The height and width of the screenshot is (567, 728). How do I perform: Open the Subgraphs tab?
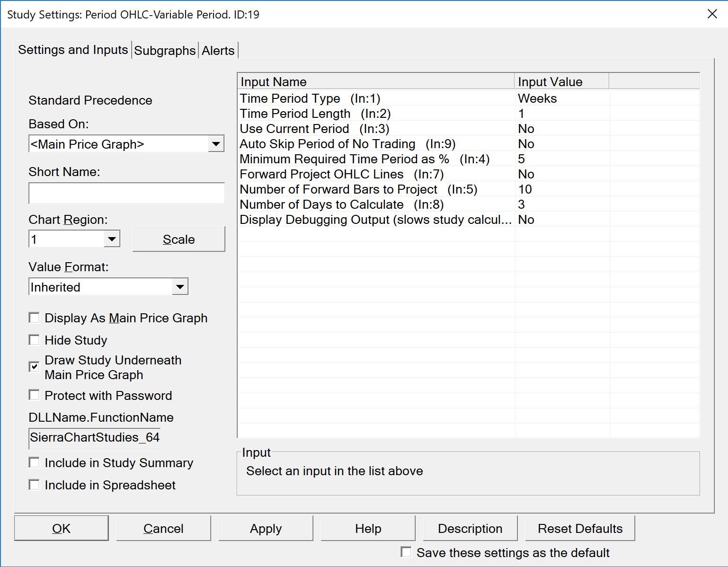(x=165, y=51)
